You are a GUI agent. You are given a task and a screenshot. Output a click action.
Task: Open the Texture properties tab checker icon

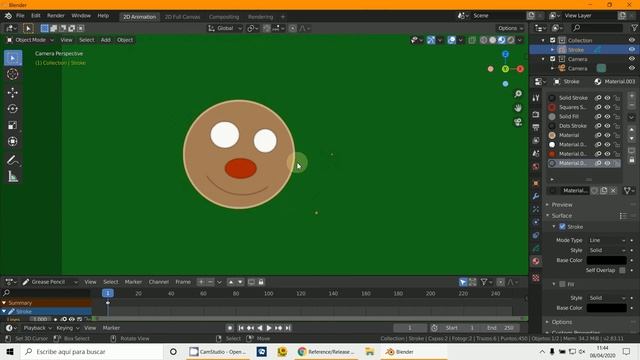(536, 278)
